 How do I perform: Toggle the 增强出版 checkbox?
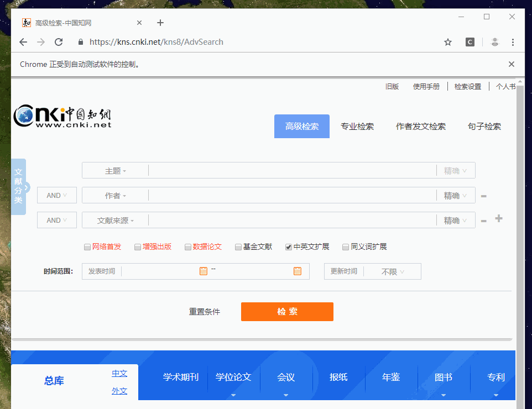137,247
